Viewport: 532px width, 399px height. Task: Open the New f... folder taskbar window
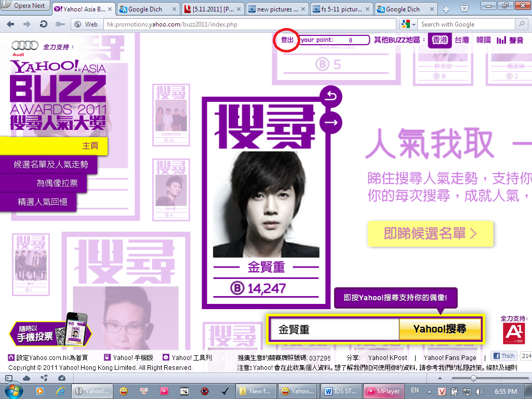pyautogui.click(x=256, y=391)
